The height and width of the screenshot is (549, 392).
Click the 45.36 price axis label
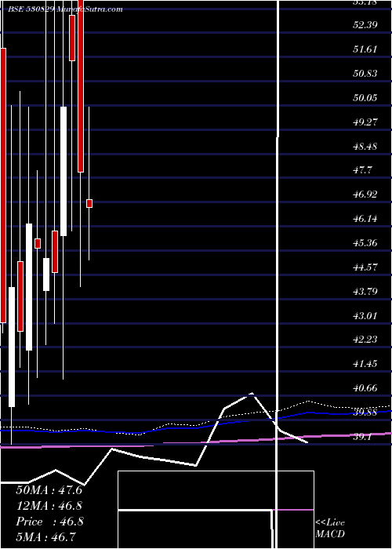pyautogui.click(x=365, y=243)
